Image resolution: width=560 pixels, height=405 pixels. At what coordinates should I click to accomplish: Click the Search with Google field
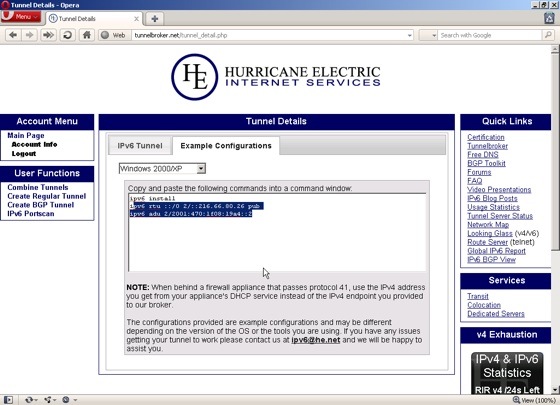coord(489,35)
